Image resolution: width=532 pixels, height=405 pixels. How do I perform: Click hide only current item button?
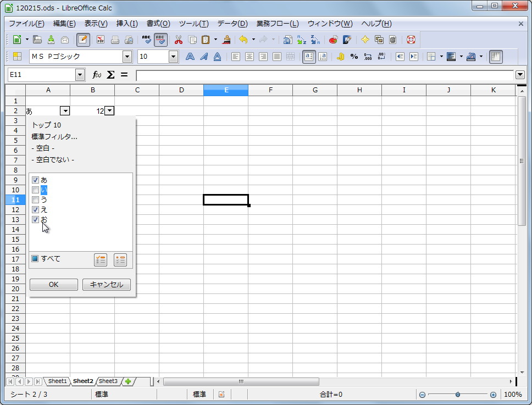(x=120, y=260)
